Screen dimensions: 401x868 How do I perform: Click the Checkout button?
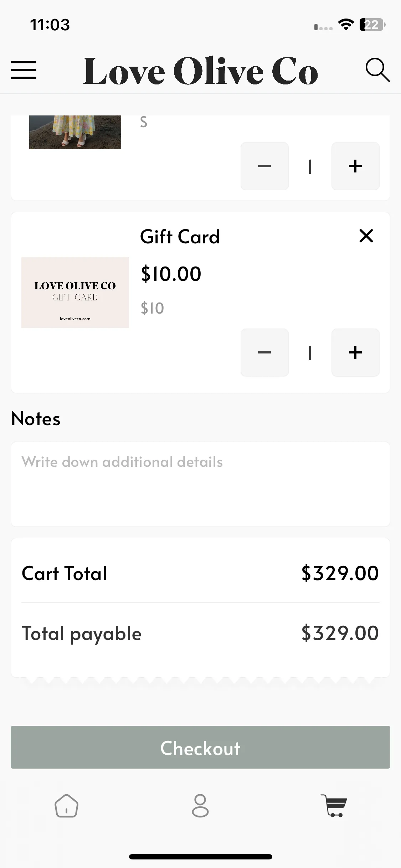200,747
